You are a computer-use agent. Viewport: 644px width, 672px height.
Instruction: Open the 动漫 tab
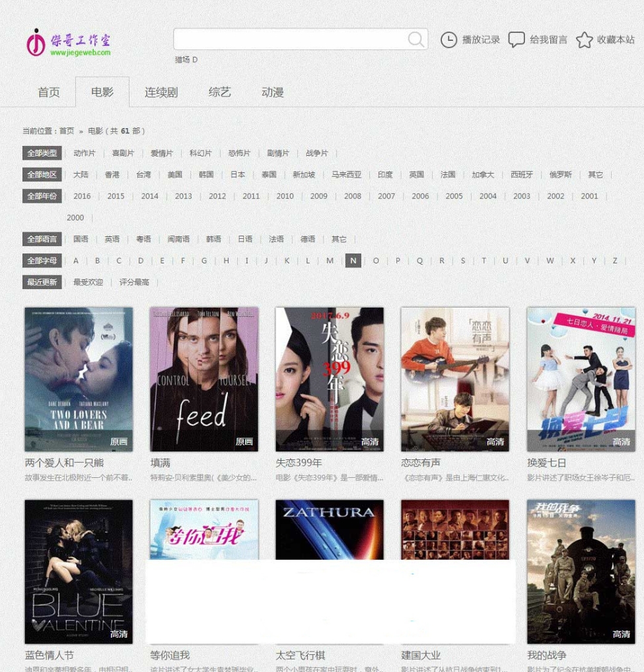click(x=273, y=92)
